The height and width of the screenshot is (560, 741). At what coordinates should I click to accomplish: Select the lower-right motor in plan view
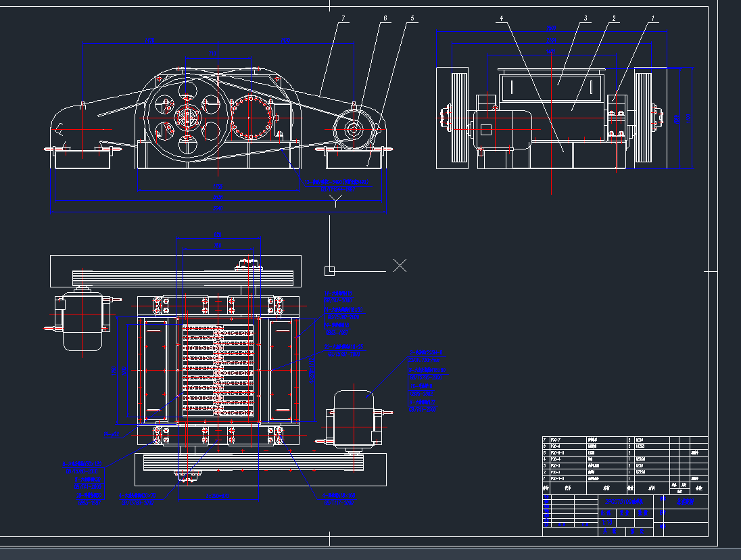pos(353,419)
